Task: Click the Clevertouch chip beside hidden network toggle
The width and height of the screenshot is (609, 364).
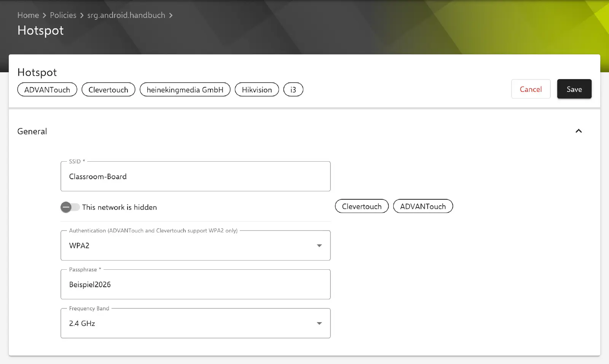Action: click(x=362, y=206)
